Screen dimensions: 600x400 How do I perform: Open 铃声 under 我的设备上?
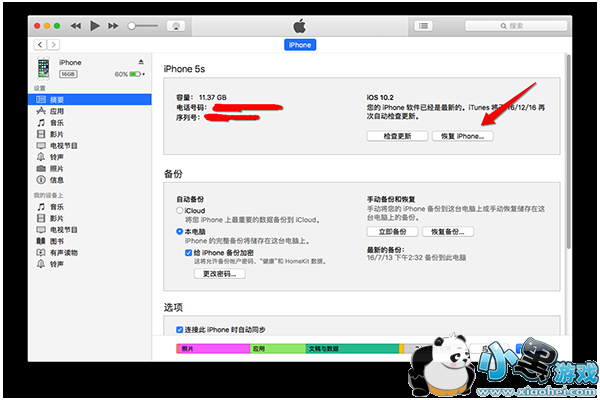pyautogui.click(x=90, y=264)
